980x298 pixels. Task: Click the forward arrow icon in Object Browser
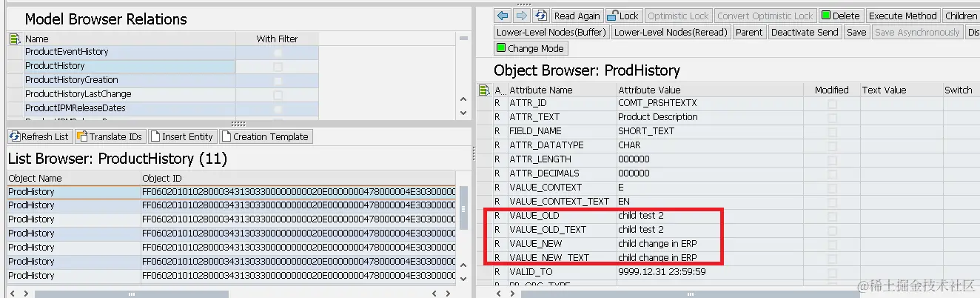pos(522,16)
